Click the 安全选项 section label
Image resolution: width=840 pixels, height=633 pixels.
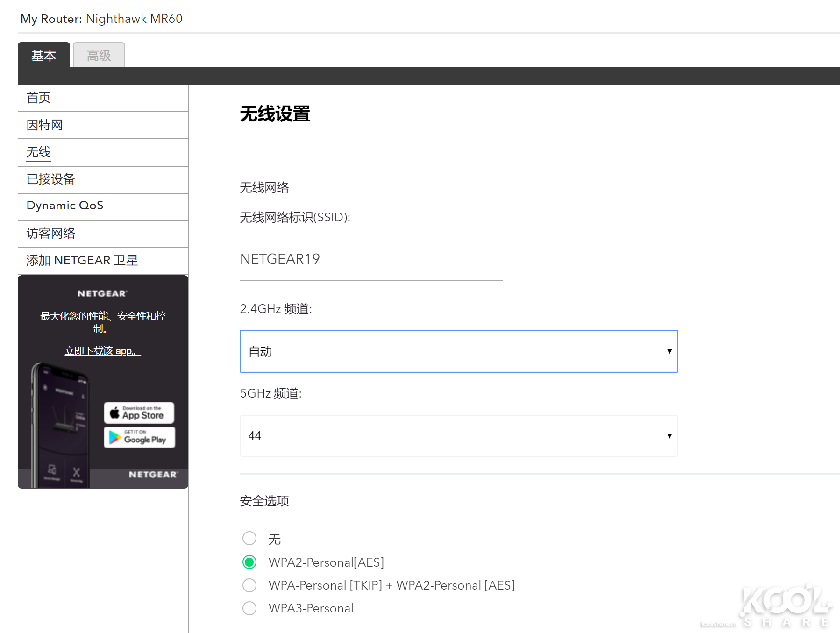264,501
